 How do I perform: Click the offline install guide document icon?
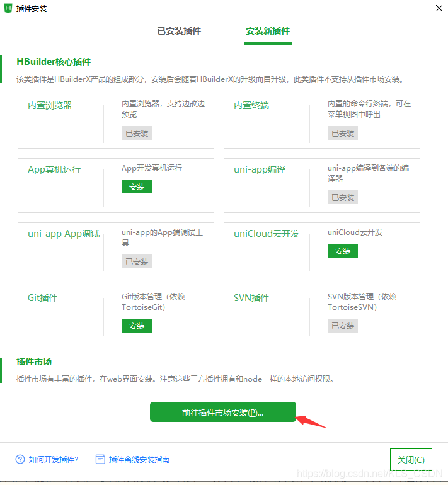(x=100, y=459)
